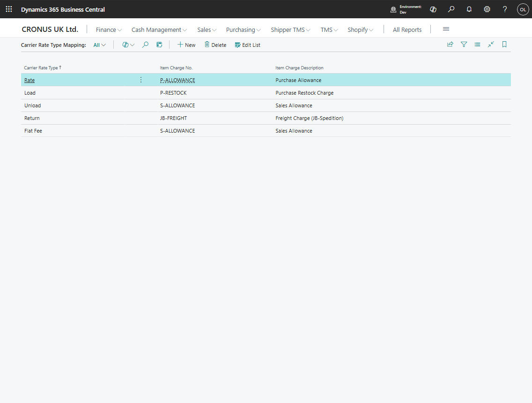This screenshot has height=403, width=532.
Task: Expand the Shopify menu
Action: pyautogui.click(x=360, y=30)
